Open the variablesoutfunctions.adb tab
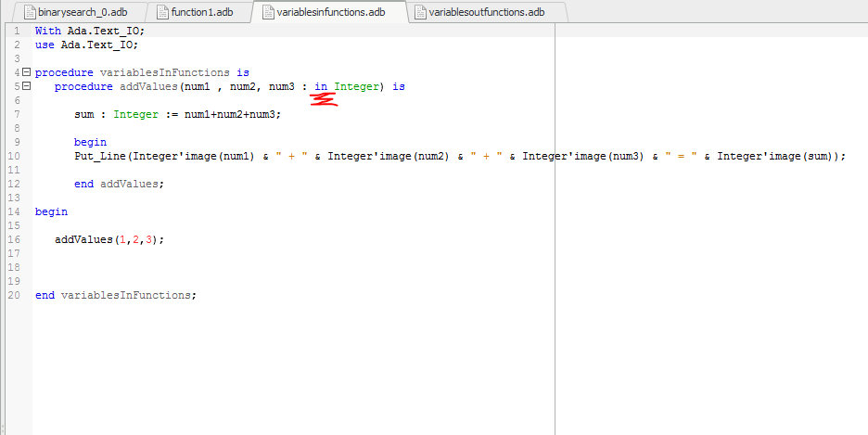This screenshot has height=435, width=868. [486, 12]
